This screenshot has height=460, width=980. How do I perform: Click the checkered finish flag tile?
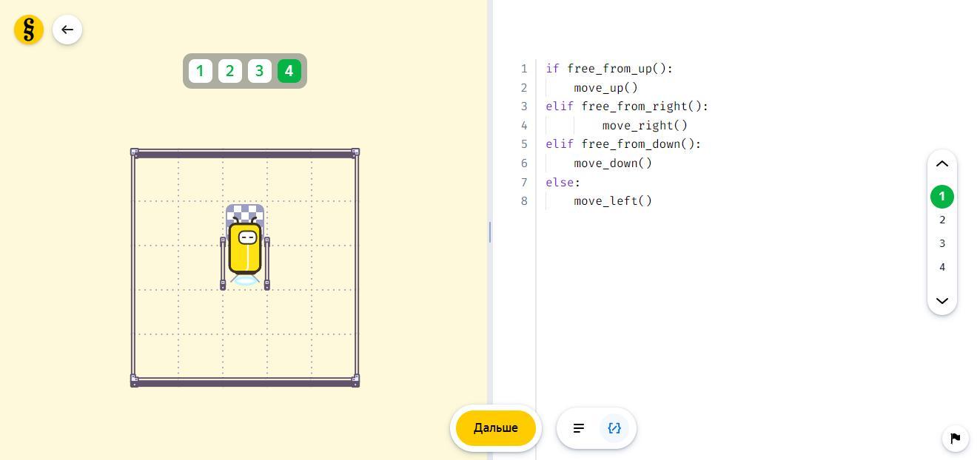pos(245,212)
